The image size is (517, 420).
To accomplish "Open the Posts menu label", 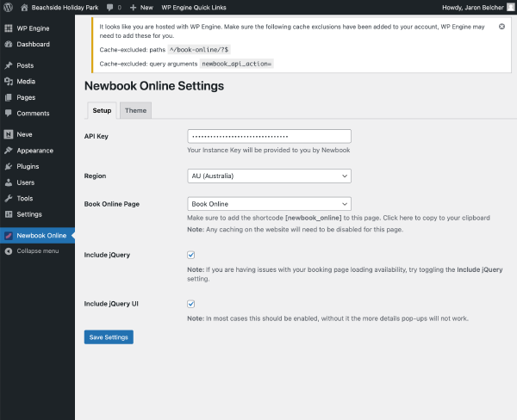I will click(x=25, y=65).
